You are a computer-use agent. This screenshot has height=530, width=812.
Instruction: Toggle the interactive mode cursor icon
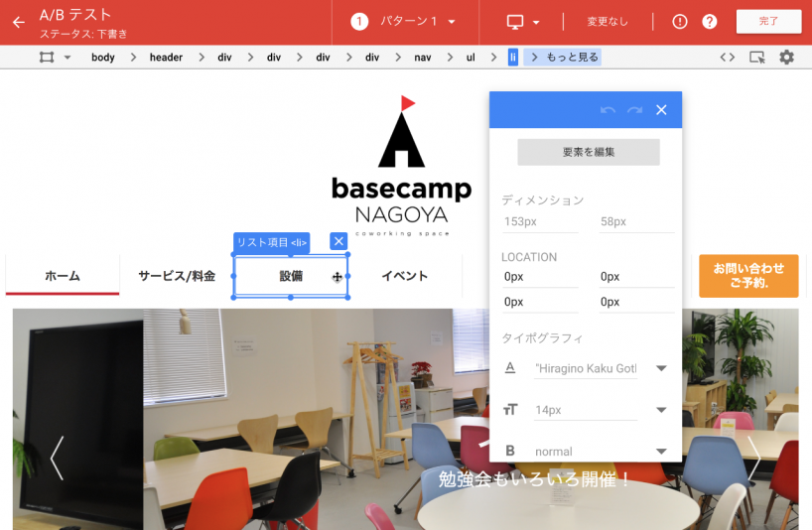point(756,58)
